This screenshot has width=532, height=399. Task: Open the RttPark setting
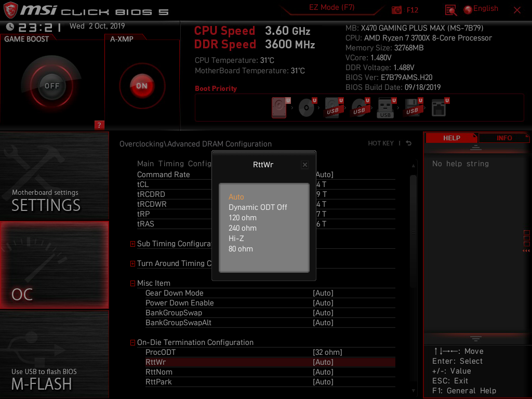pyautogui.click(x=270, y=382)
